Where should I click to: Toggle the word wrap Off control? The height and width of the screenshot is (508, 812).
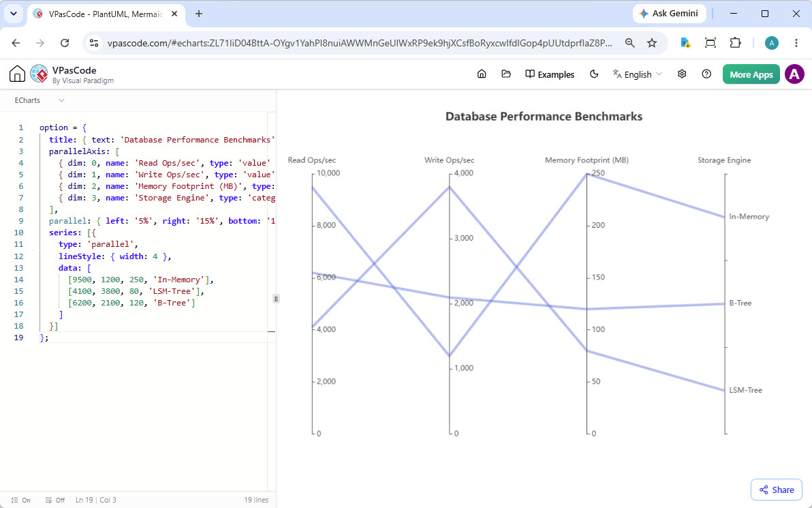(55, 500)
